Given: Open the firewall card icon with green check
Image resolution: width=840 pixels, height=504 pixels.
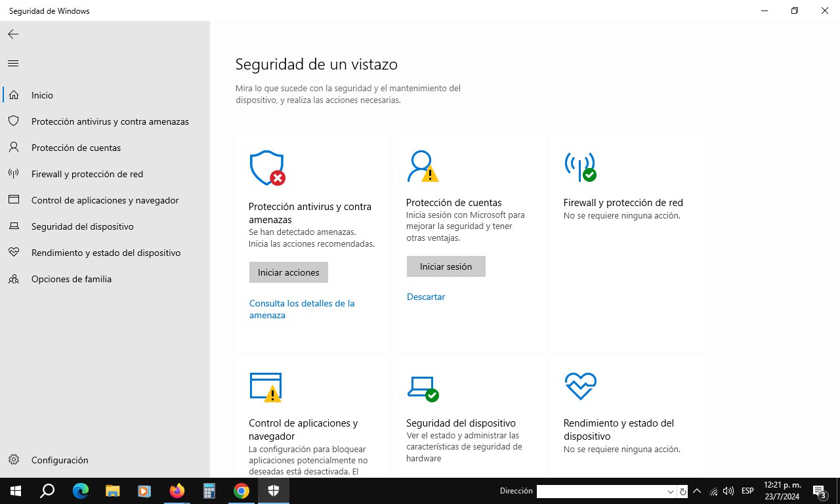Looking at the screenshot, I should pos(580,167).
